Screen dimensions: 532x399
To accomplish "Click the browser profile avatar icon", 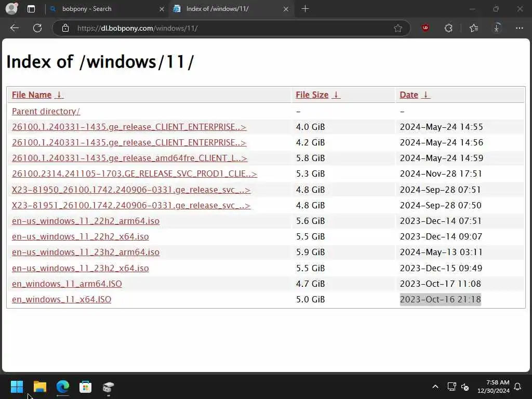I will pos(11,8).
